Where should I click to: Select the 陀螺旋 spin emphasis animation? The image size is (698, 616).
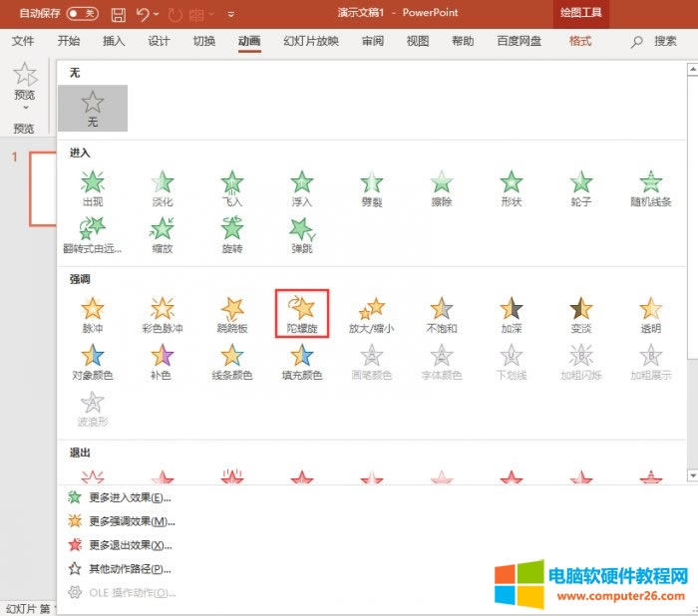(302, 313)
